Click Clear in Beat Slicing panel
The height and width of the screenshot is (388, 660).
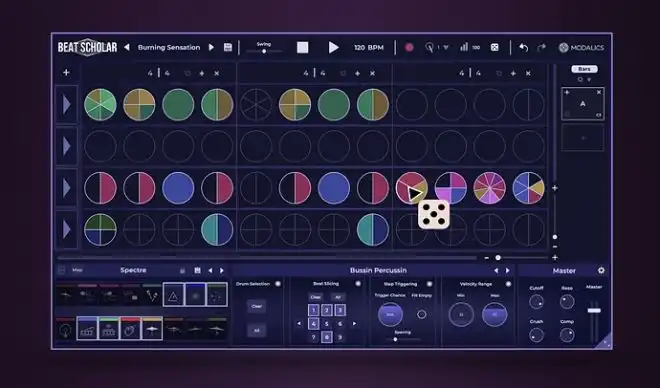coord(316,297)
